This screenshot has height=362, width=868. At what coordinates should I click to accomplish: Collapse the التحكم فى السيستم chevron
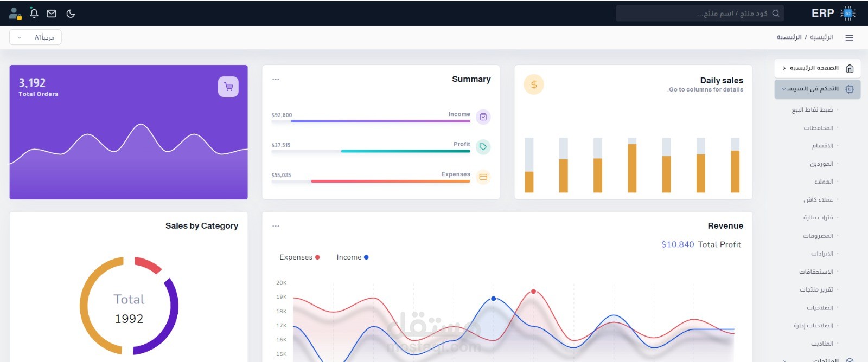click(x=783, y=89)
